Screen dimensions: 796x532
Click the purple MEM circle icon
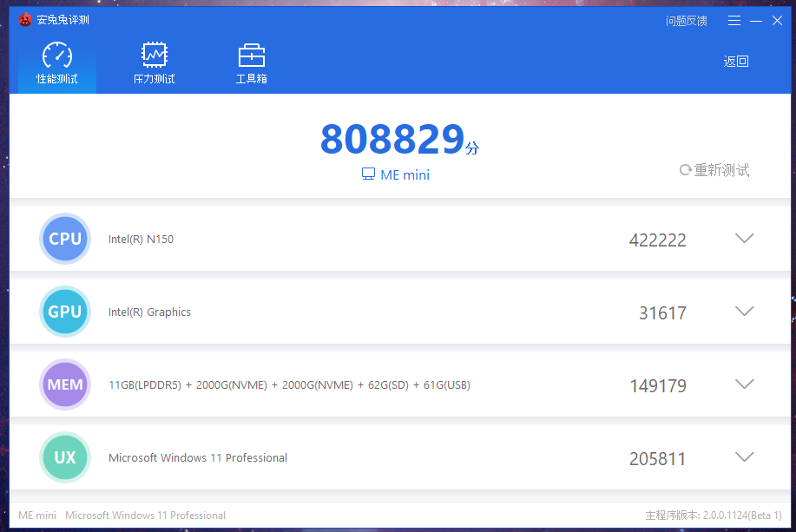(x=65, y=384)
